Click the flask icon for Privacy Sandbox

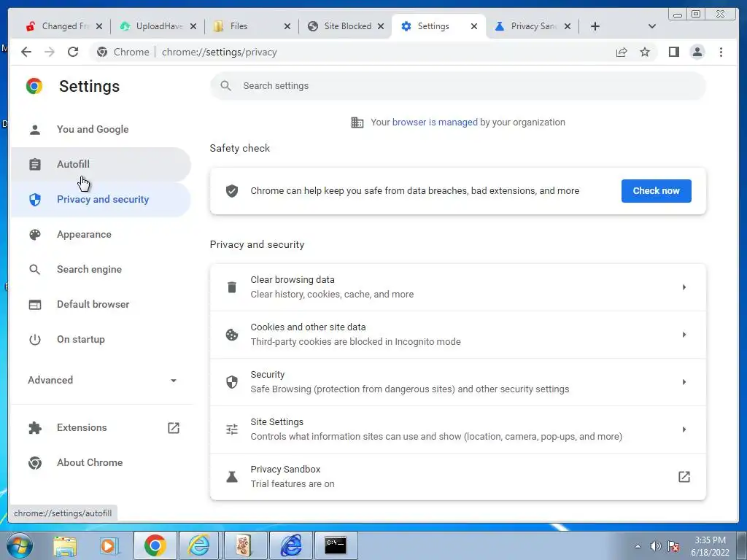[231, 477]
